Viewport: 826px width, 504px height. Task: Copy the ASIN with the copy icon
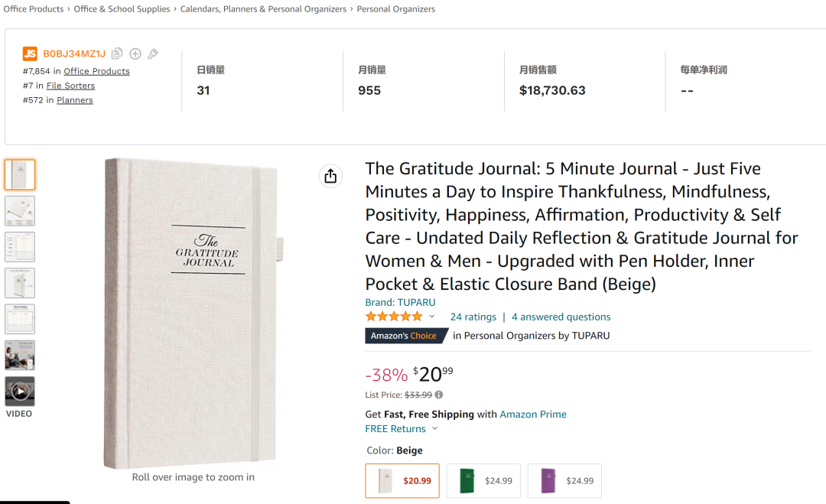click(117, 54)
